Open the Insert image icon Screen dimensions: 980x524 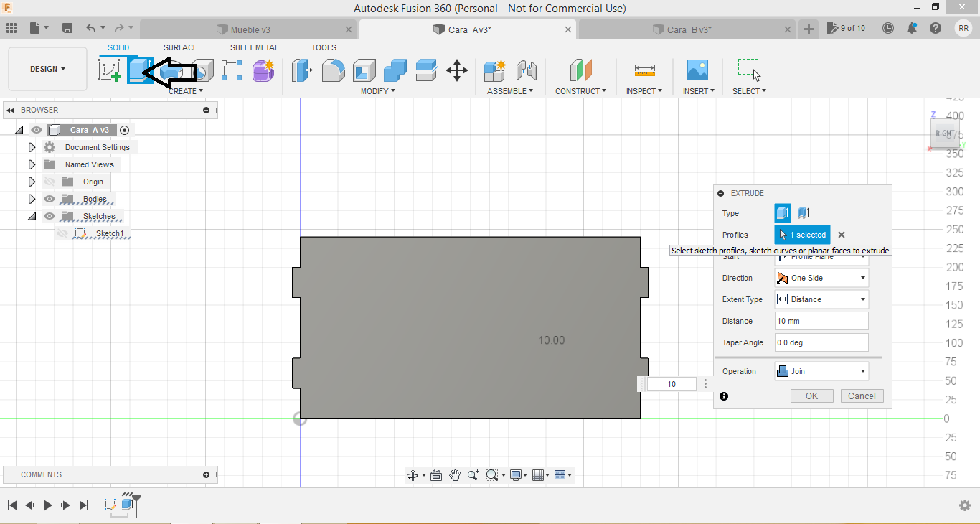coord(697,70)
